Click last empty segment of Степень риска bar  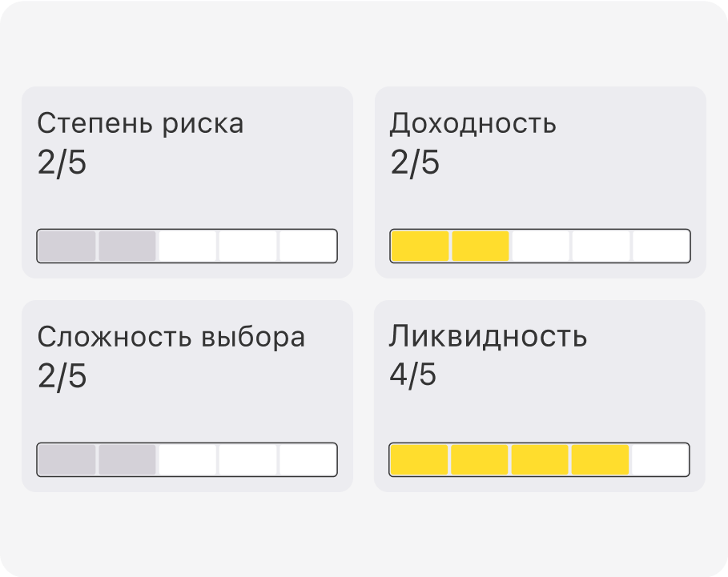click(308, 246)
